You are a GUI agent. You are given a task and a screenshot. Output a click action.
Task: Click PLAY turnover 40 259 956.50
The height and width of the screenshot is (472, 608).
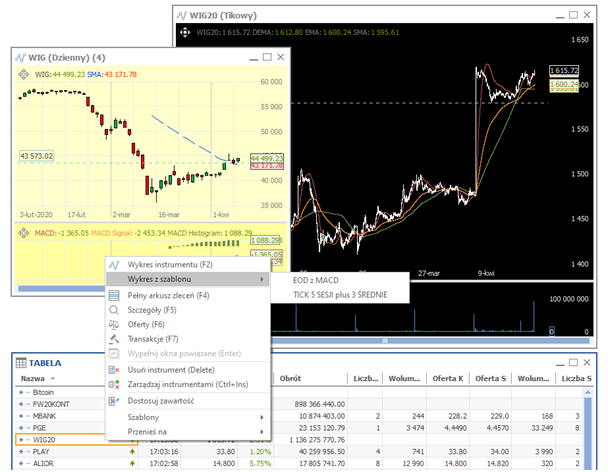322,451
